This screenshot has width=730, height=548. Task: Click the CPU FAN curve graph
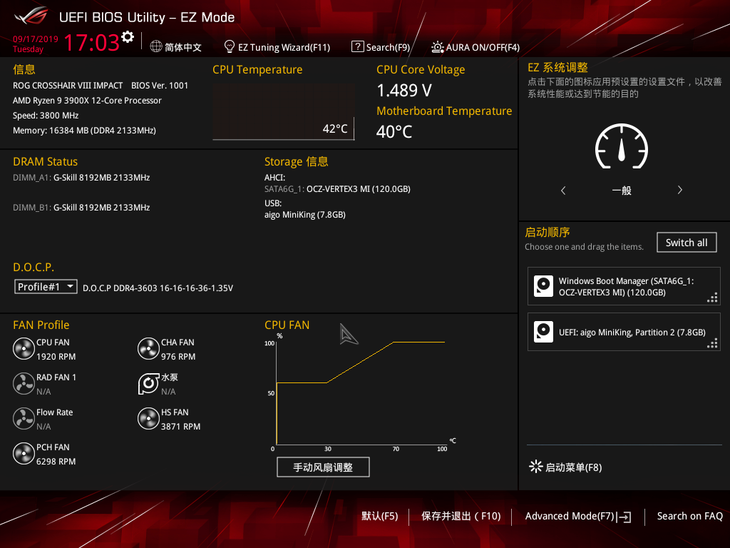click(x=359, y=391)
